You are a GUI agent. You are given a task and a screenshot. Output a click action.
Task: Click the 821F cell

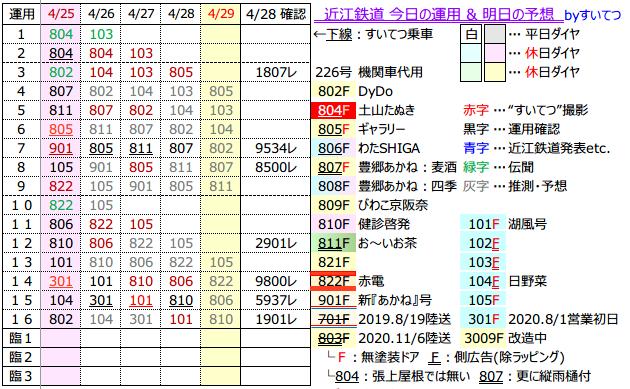tap(333, 262)
